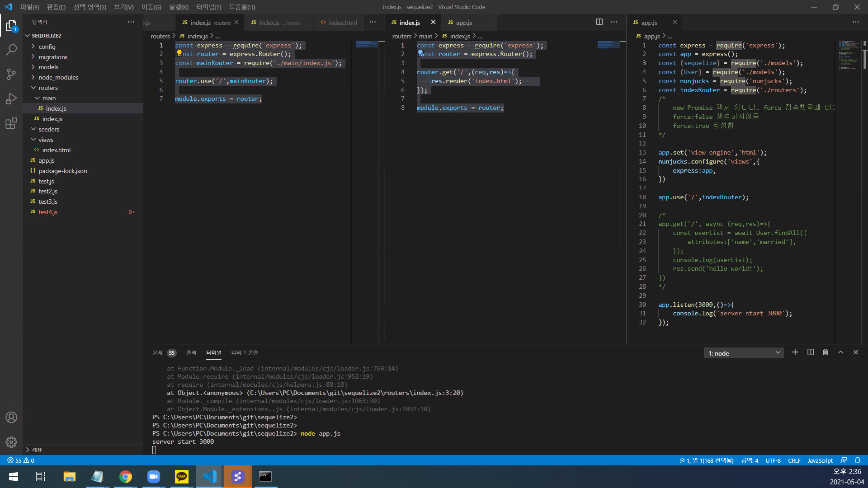Launch Chrome from the taskbar
This screenshot has height=488, width=868.
pos(126,477)
